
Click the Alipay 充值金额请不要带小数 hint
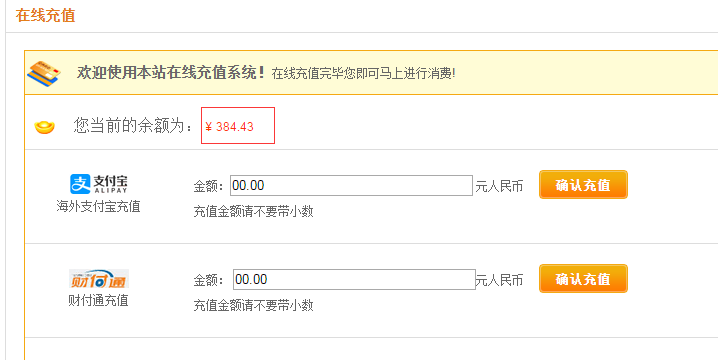253,212
